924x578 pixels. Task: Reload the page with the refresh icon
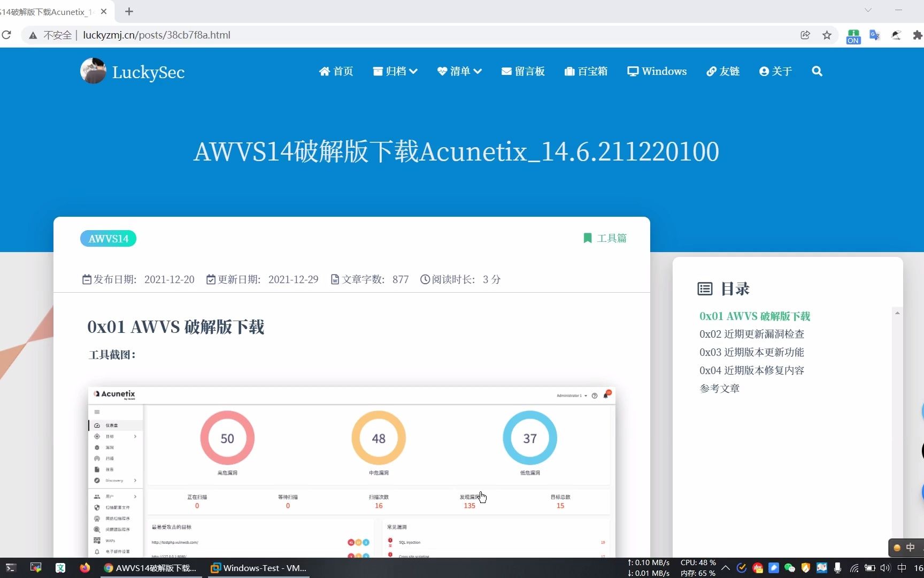7,35
